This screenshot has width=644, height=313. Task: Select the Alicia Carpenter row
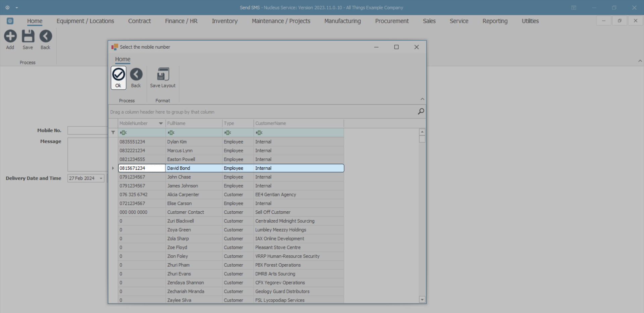point(183,195)
